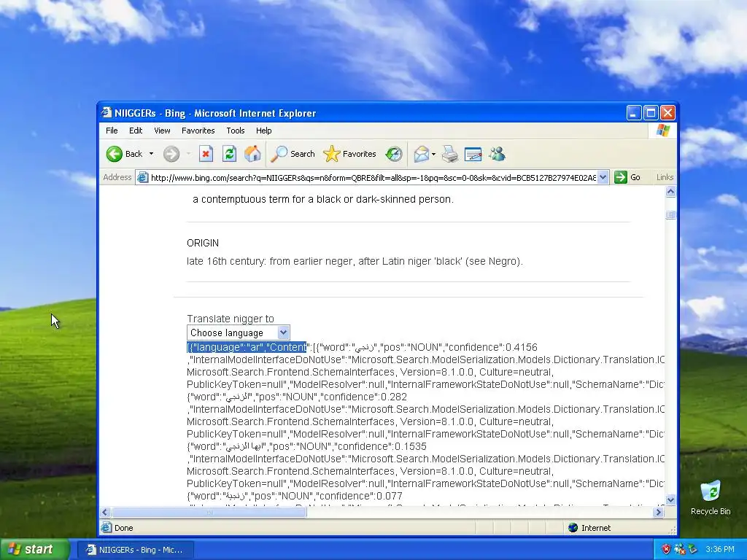The image size is (747, 560).
Task: Click the Internet zone status bar indicator
Action: click(x=589, y=528)
